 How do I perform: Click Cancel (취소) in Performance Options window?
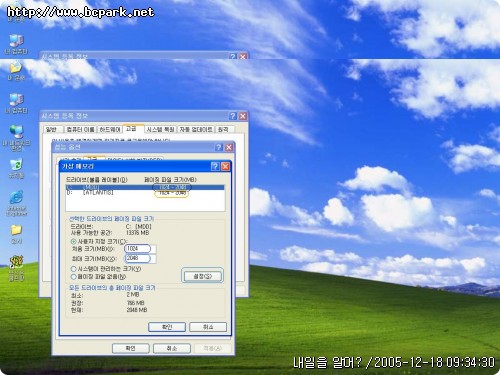click(172, 348)
